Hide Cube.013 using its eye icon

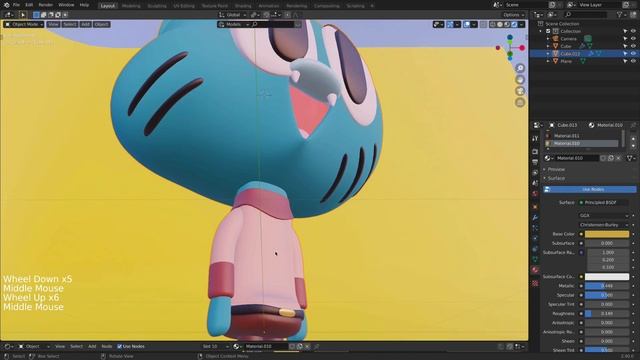[633, 53]
